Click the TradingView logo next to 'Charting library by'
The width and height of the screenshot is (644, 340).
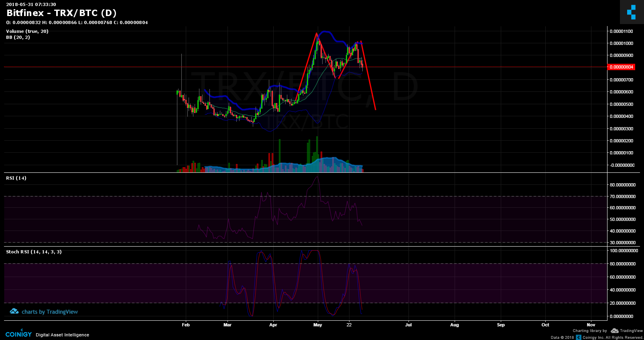pos(627,331)
